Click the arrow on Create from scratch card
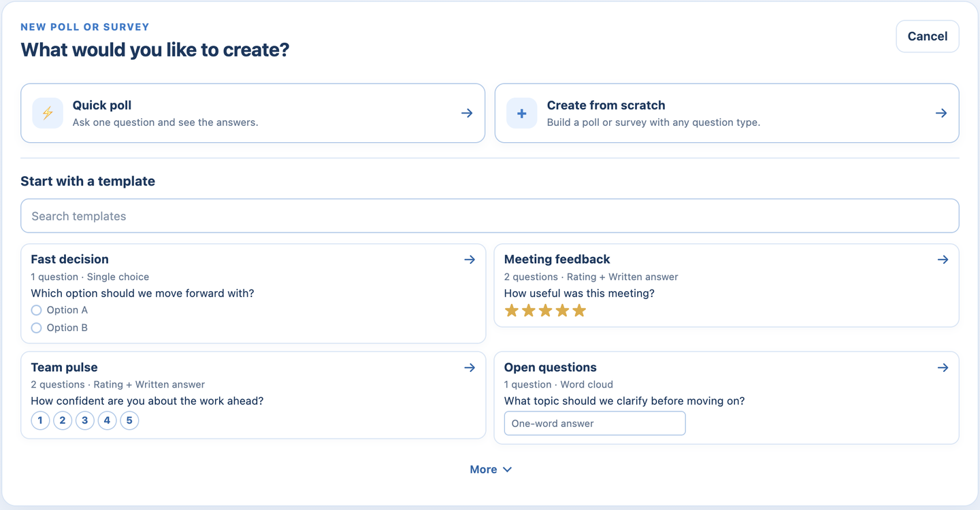The width and height of the screenshot is (980, 510). (x=941, y=113)
